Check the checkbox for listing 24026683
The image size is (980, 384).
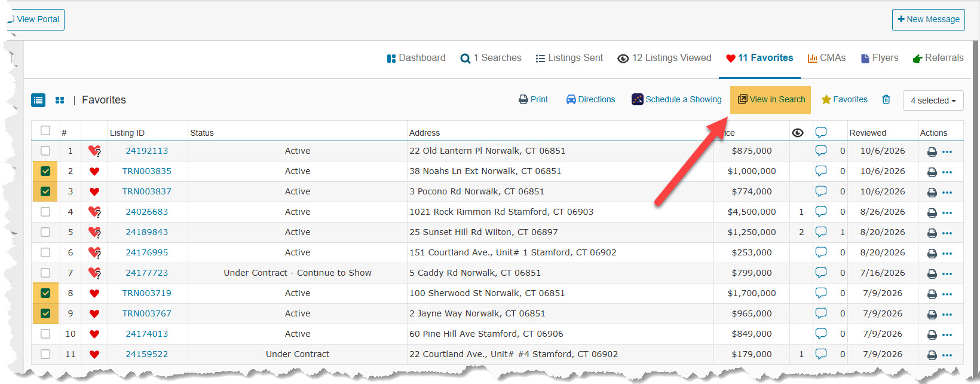click(x=45, y=212)
